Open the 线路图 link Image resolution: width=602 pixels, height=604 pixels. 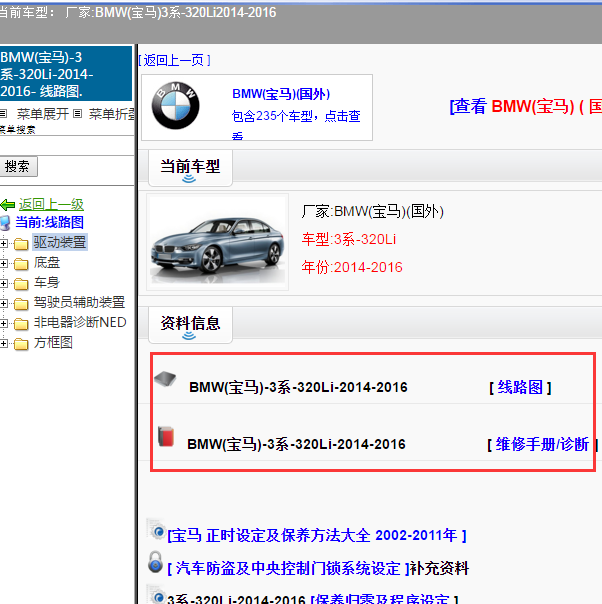coord(520,387)
